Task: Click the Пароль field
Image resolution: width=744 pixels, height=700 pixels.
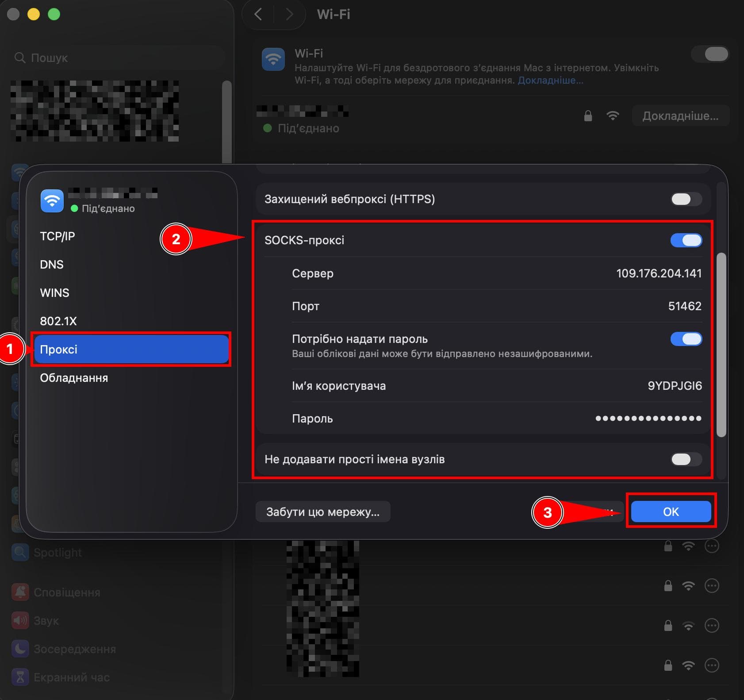Action: click(x=648, y=418)
